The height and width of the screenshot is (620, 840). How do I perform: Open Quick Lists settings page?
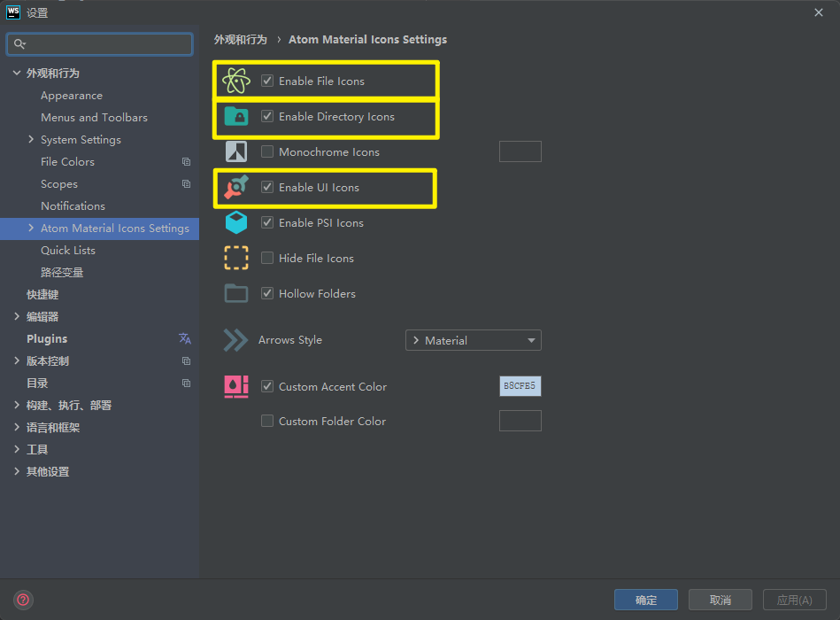pyautogui.click(x=68, y=251)
